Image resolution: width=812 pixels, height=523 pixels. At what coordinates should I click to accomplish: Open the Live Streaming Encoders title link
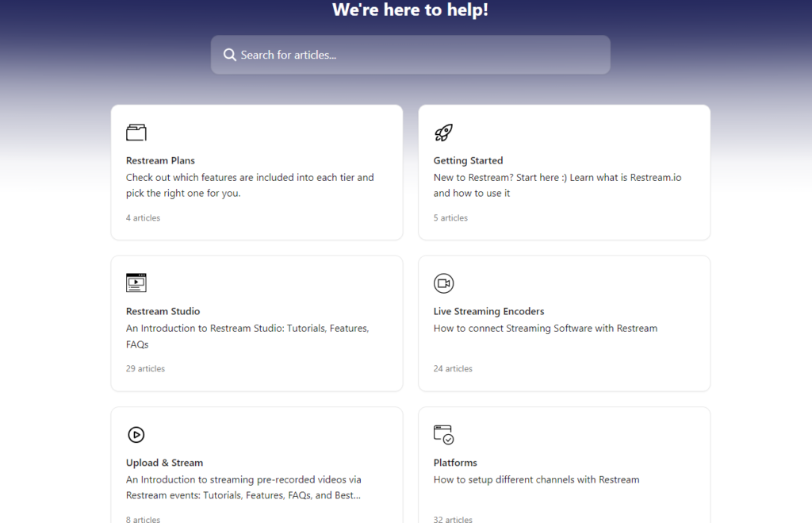click(x=488, y=312)
